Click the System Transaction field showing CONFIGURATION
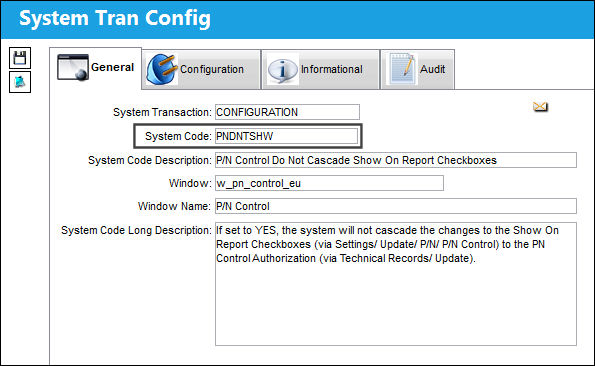 click(x=287, y=112)
